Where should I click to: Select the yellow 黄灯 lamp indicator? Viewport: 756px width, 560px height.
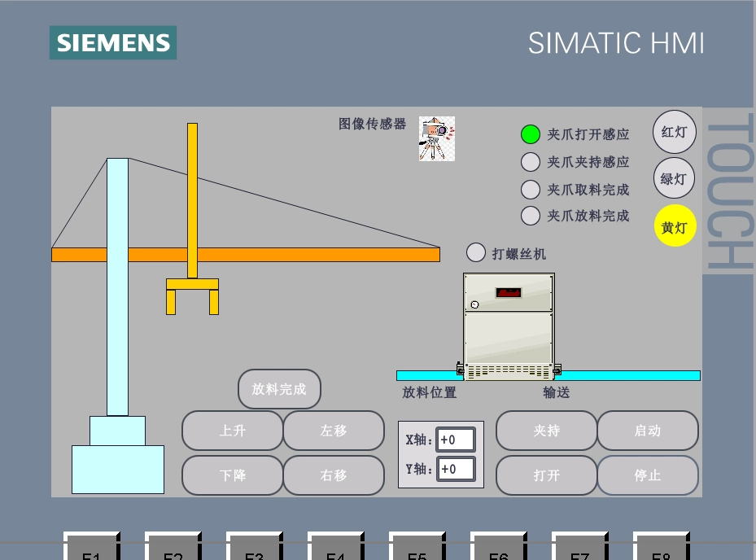(674, 227)
